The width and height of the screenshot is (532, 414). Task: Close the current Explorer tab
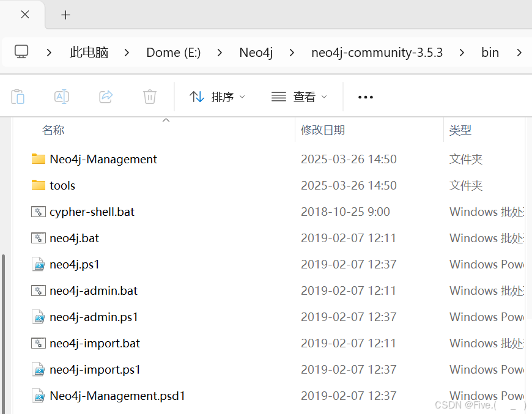click(25, 15)
